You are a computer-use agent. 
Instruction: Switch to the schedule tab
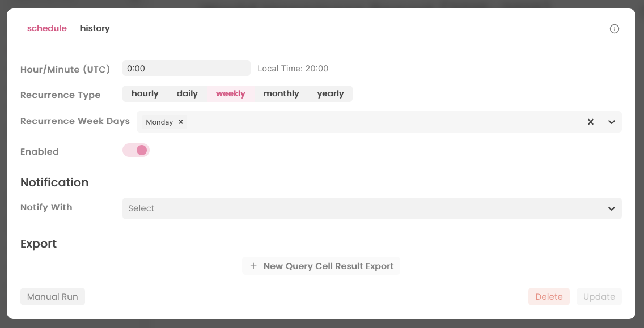(x=47, y=28)
